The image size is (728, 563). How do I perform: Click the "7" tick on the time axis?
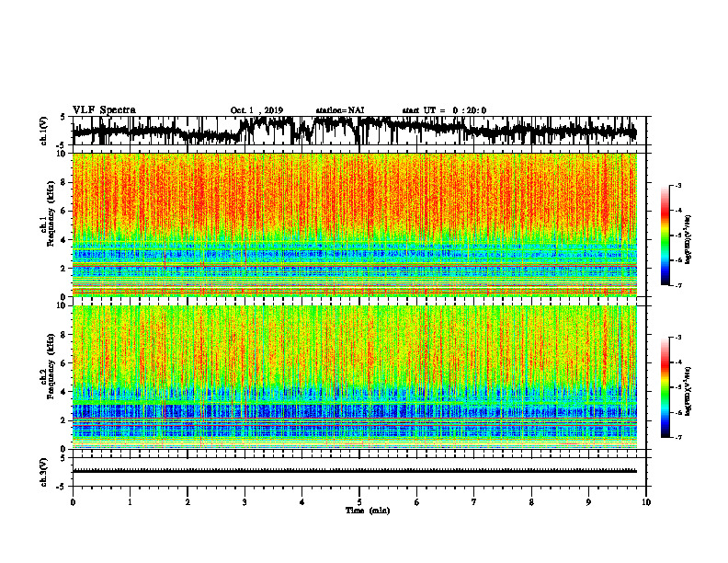tap(474, 502)
